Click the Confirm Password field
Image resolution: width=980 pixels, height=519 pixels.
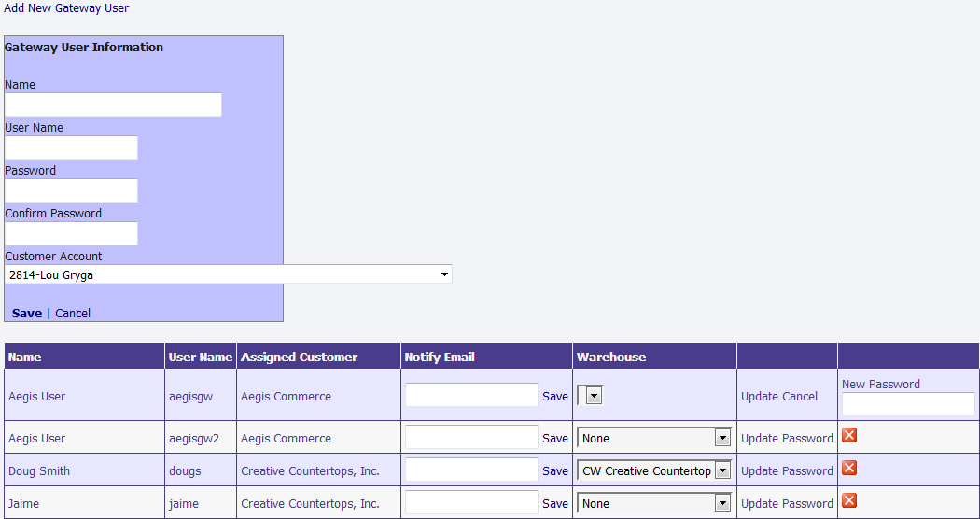click(71, 233)
